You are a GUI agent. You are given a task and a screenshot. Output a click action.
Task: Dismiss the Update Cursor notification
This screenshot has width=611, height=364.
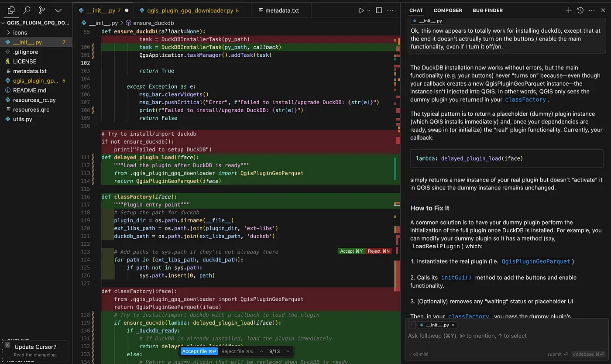click(7, 345)
